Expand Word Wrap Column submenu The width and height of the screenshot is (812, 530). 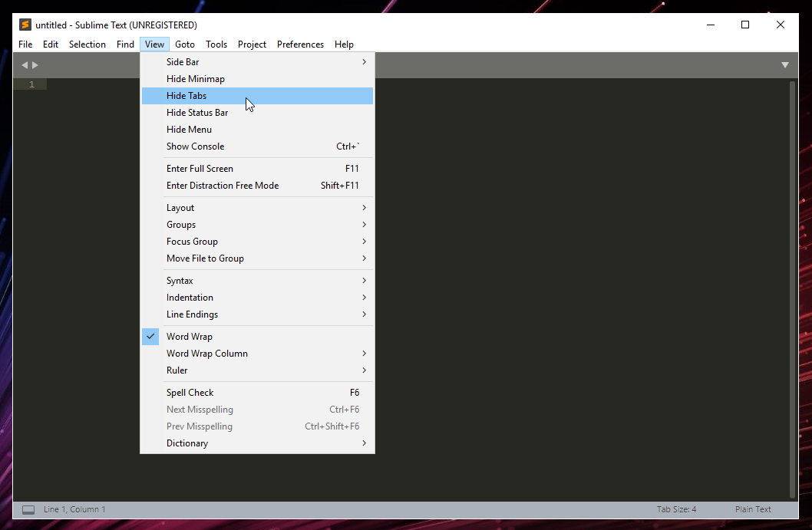(257, 354)
